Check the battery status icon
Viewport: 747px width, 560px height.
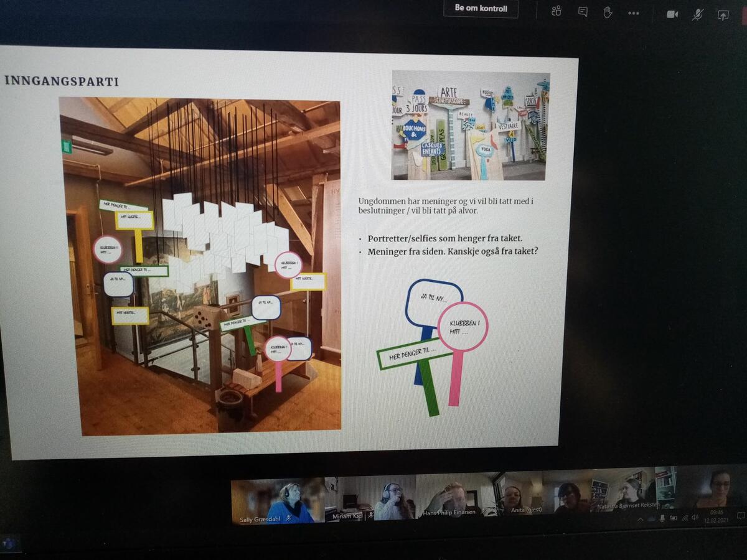[x=673, y=518]
